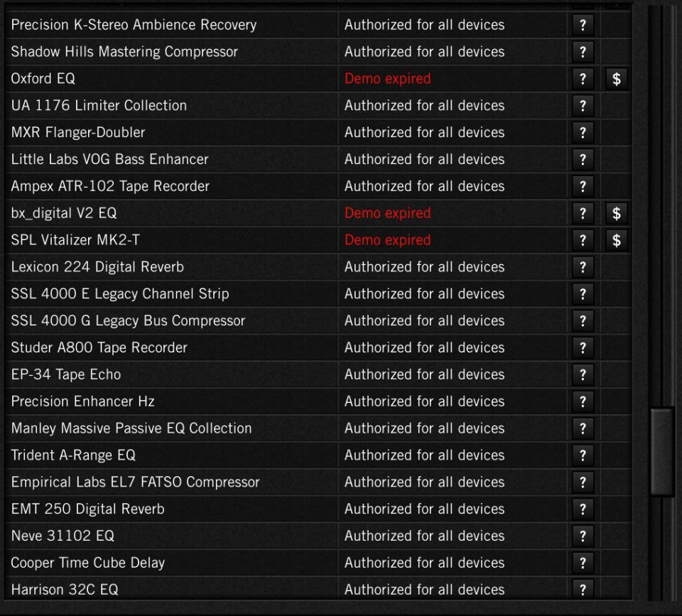Open help for EMT 250 Digital Reverb
The height and width of the screenshot is (616, 682).
pyautogui.click(x=583, y=509)
